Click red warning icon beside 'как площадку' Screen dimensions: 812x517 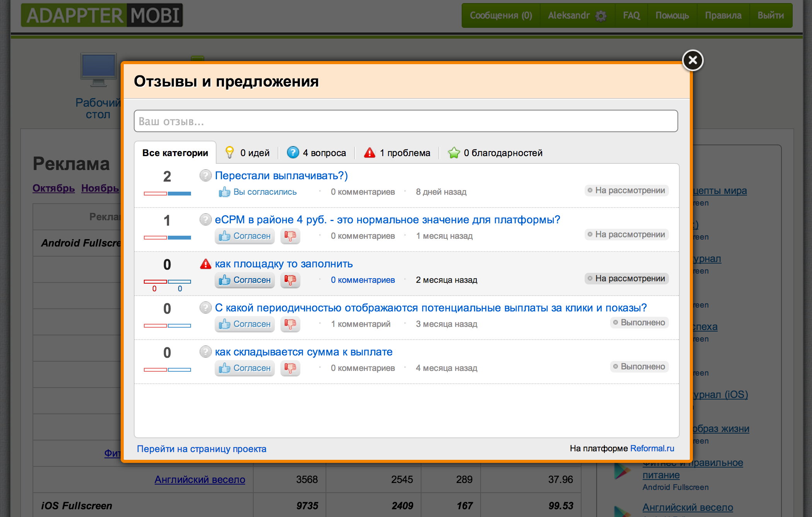coord(205,264)
